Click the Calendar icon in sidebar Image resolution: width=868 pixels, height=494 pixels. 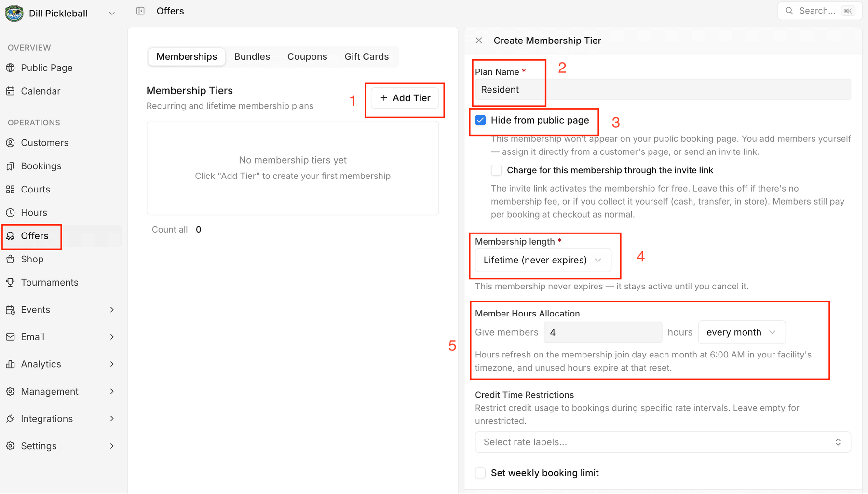click(10, 91)
